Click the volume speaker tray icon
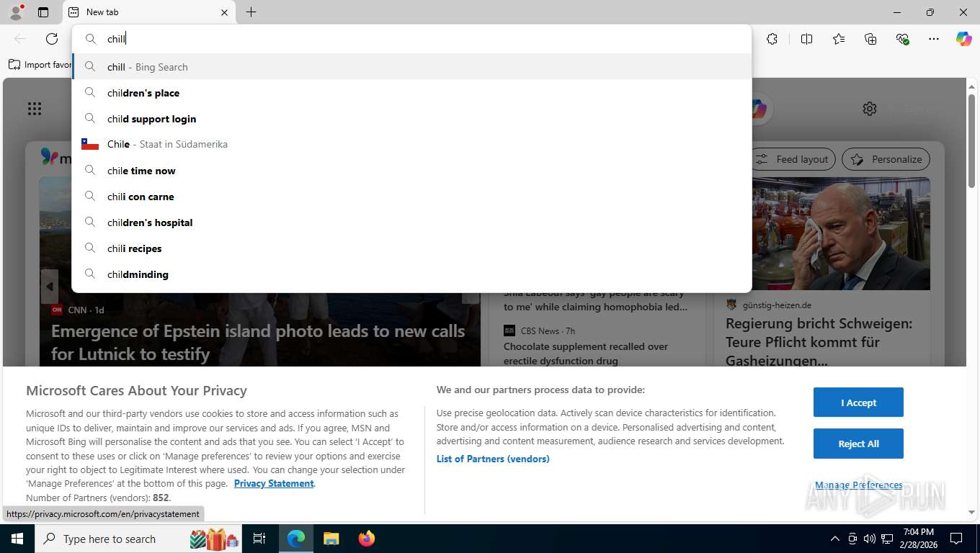980x553 pixels. (869, 539)
